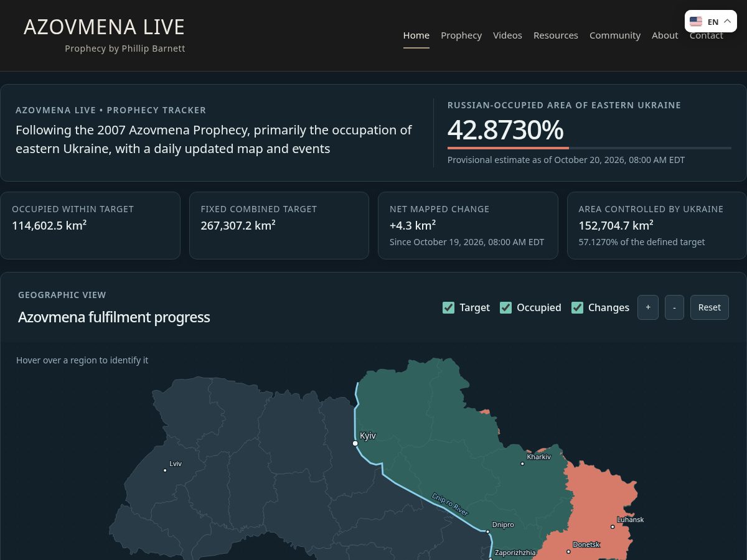Click the Area Controlled by Ukraine value 152,704.7 km²

(x=616, y=225)
